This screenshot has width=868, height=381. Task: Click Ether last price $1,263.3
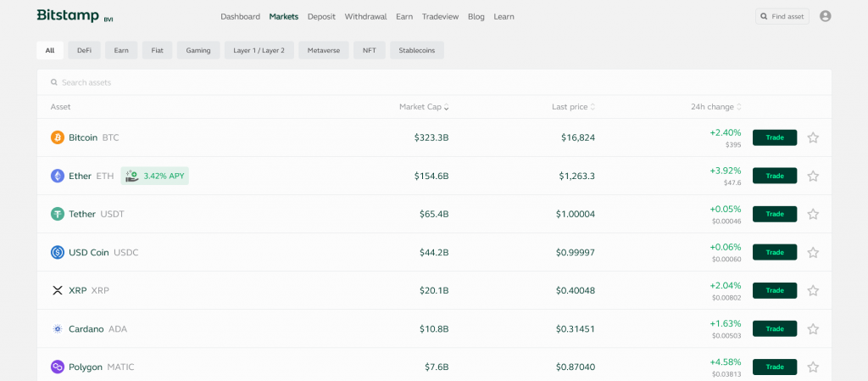click(x=576, y=176)
